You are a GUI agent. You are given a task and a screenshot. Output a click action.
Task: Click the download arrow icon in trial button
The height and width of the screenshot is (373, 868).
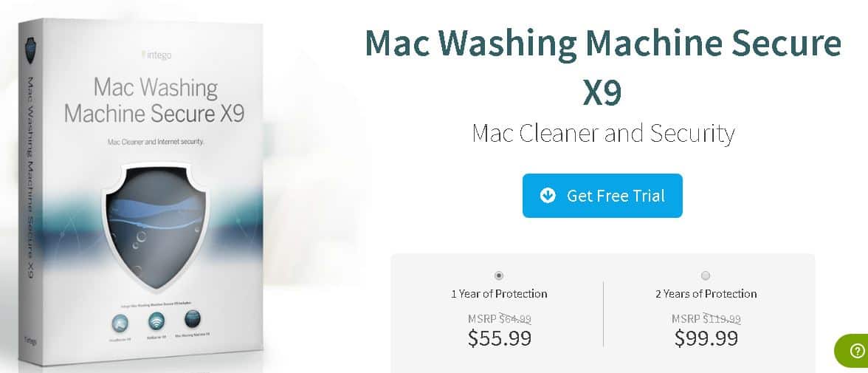[548, 196]
